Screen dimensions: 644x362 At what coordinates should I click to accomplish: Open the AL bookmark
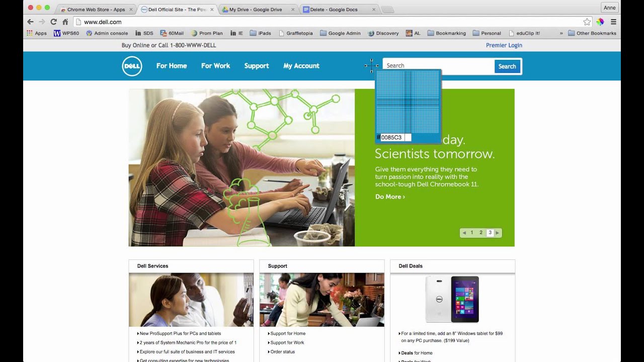tap(413, 33)
